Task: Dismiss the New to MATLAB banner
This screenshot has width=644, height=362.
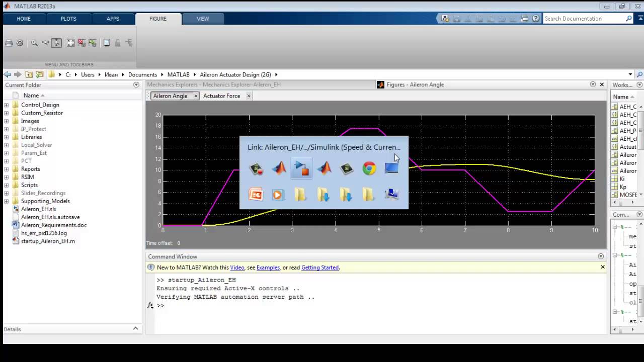Action: point(602,267)
